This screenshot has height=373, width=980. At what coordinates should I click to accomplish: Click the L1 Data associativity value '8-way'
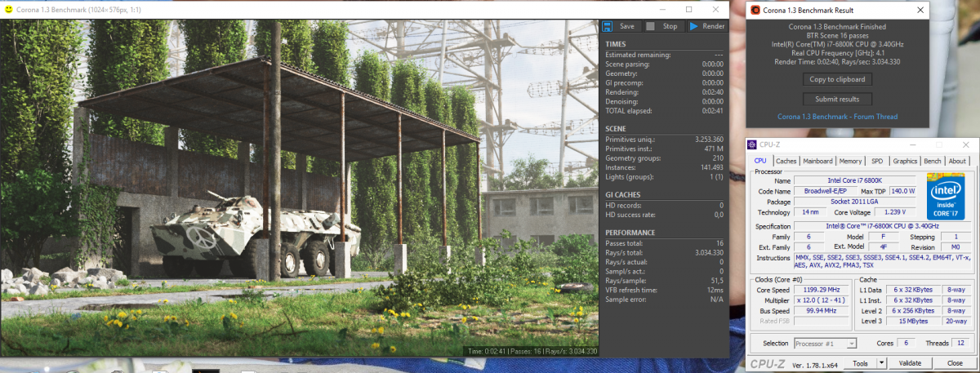[x=955, y=290]
